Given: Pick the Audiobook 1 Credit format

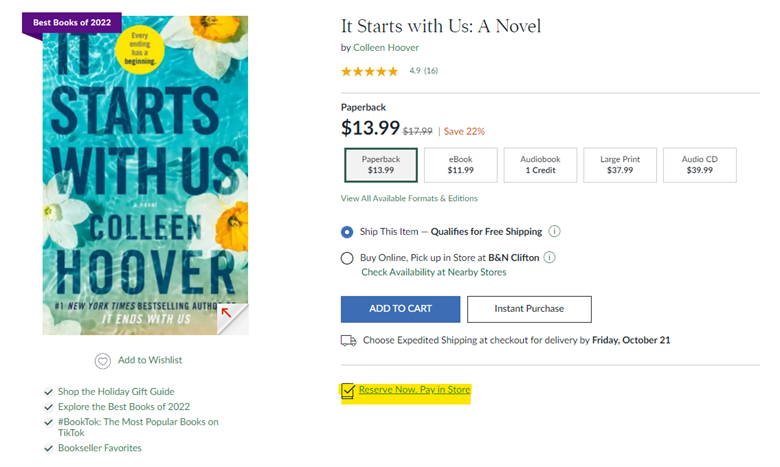Looking at the screenshot, I should [540, 165].
